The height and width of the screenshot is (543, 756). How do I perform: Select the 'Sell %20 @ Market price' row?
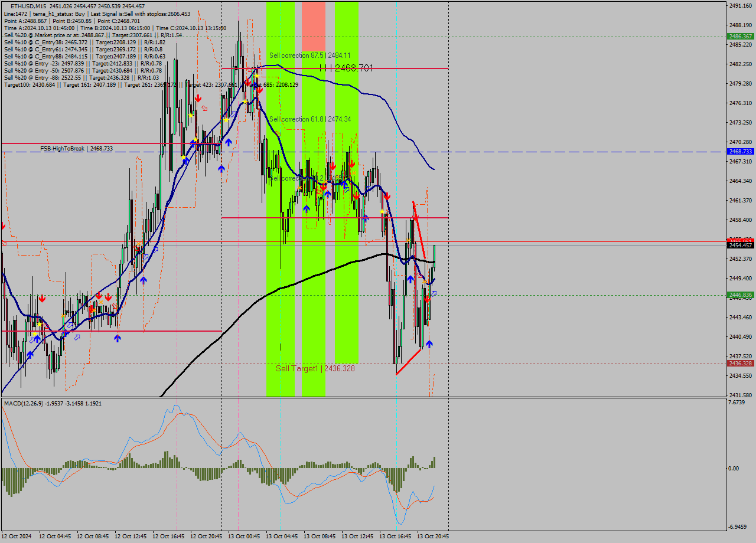point(93,35)
